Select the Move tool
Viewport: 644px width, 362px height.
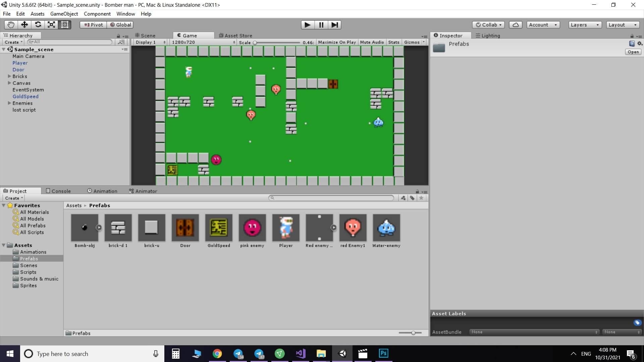point(24,25)
